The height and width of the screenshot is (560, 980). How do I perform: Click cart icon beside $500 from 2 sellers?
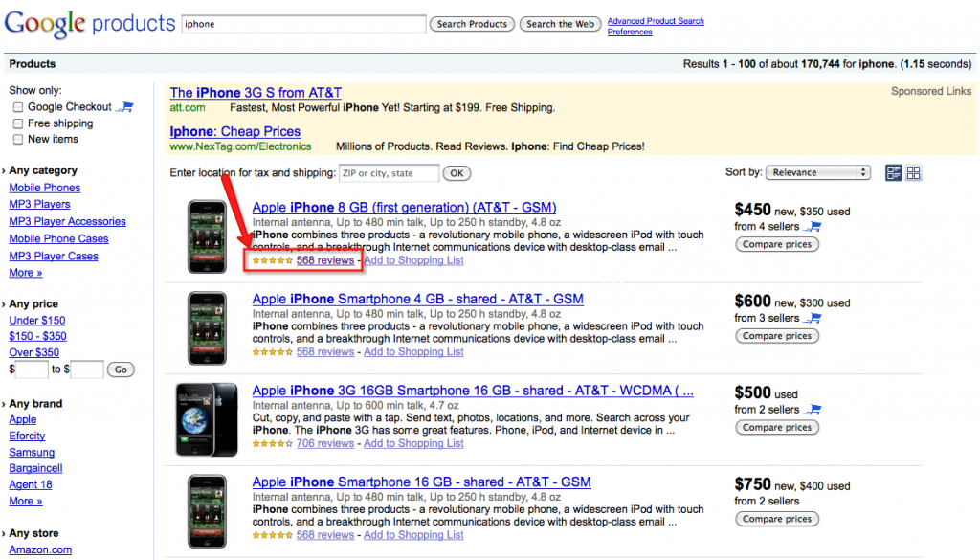pos(813,410)
